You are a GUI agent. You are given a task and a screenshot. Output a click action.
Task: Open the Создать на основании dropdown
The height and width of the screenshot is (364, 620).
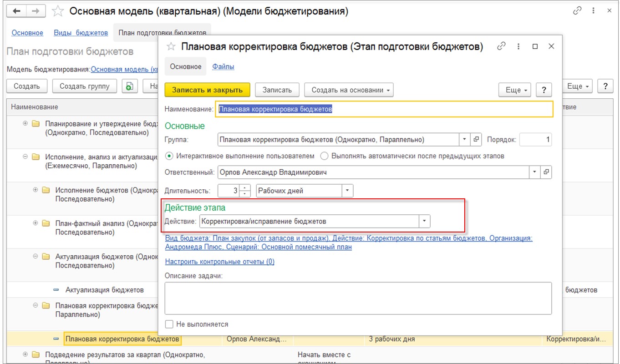[x=349, y=90]
